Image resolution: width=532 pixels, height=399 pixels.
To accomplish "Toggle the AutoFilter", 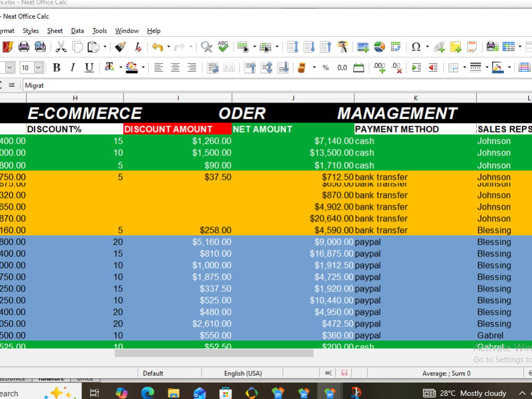I will 342,46.
